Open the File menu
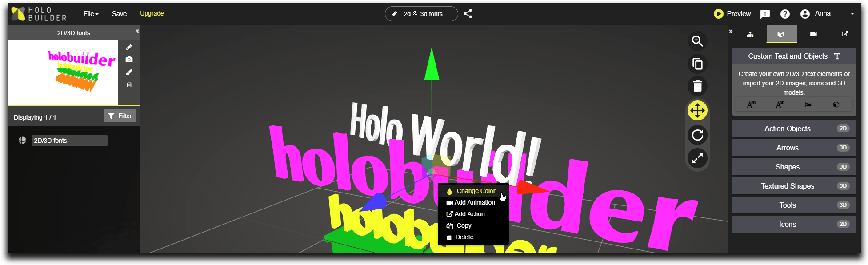 91,14
